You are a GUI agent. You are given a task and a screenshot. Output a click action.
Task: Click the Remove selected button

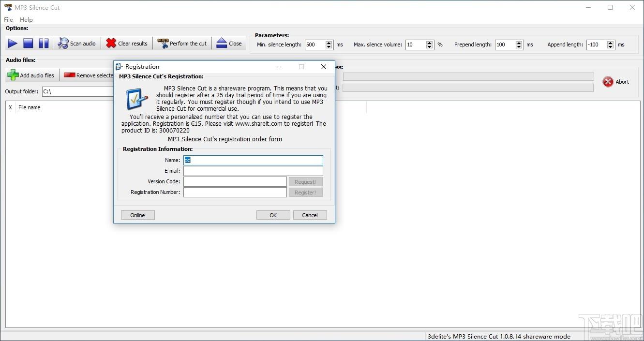[x=89, y=75]
